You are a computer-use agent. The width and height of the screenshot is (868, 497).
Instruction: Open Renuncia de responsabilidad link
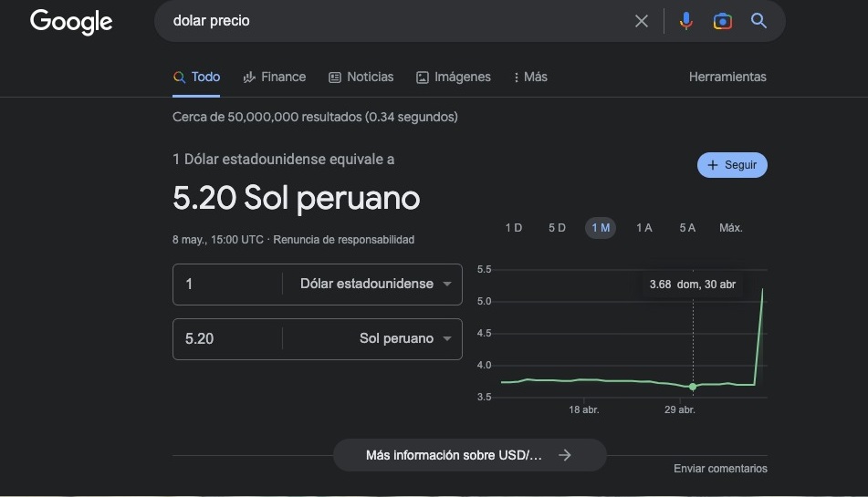click(x=344, y=239)
